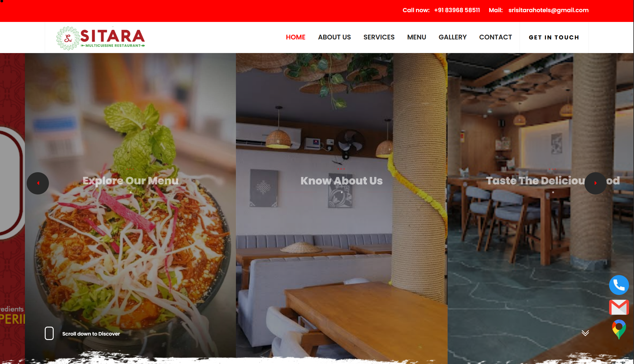The image size is (634, 364).
Task: Navigate to the CONTACT page
Action: tap(496, 37)
